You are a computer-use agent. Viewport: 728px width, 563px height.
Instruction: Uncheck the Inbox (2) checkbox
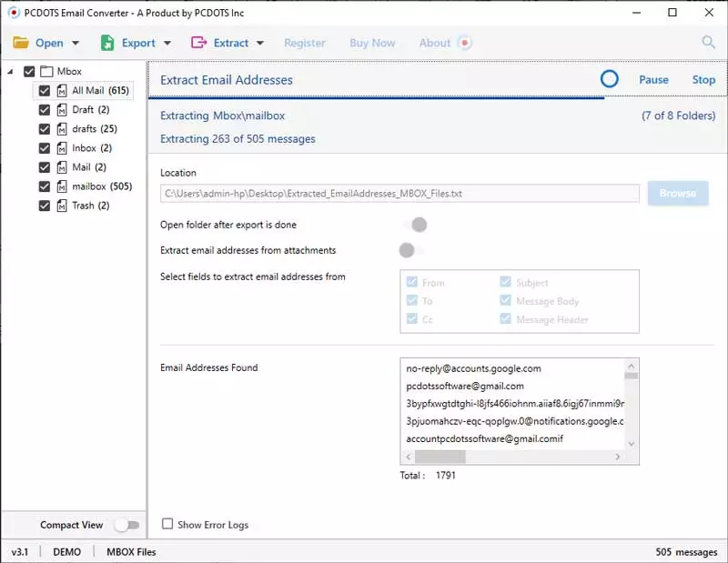44,148
